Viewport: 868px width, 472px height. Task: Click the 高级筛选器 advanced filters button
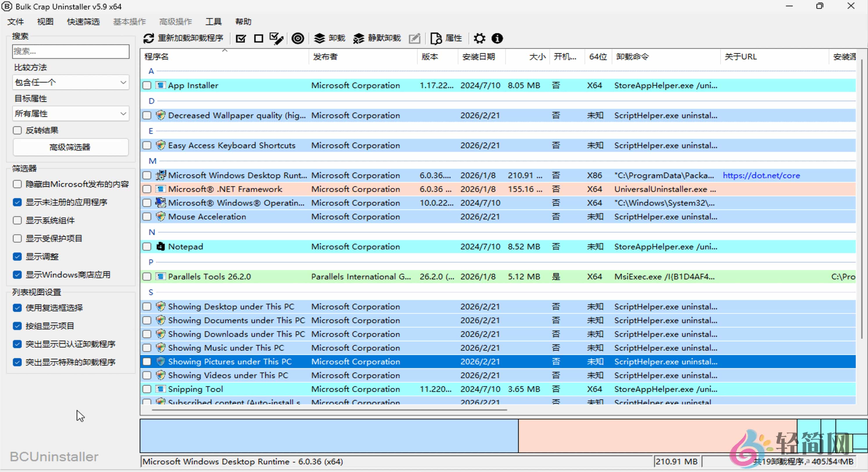click(70, 147)
